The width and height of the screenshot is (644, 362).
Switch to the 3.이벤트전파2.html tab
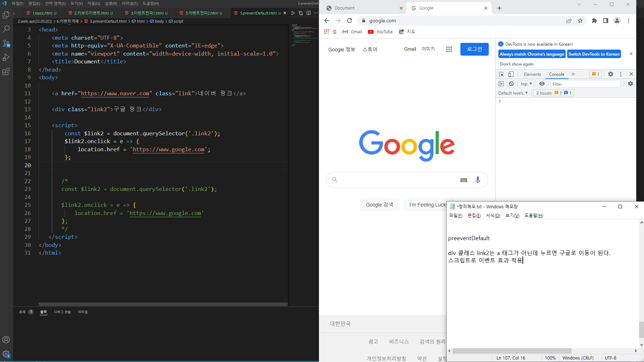(x=201, y=13)
